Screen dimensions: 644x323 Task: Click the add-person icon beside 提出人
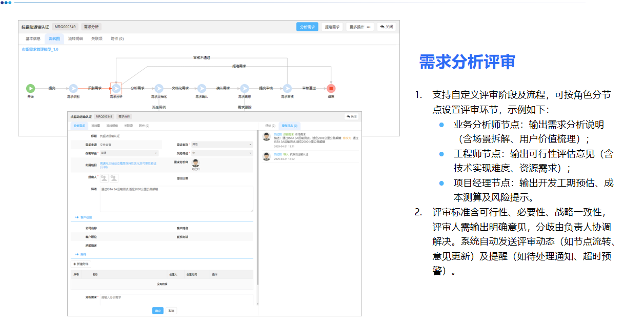click(104, 179)
